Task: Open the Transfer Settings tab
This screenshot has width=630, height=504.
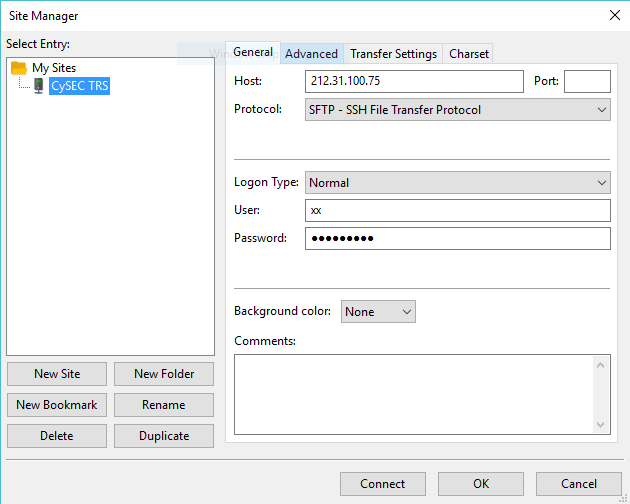Action: coord(393,54)
